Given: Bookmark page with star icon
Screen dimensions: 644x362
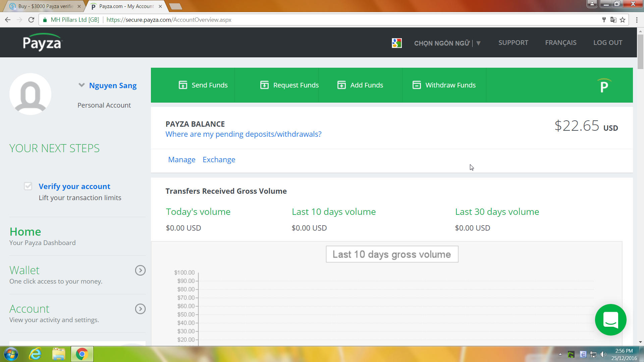Looking at the screenshot, I should click(x=623, y=20).
